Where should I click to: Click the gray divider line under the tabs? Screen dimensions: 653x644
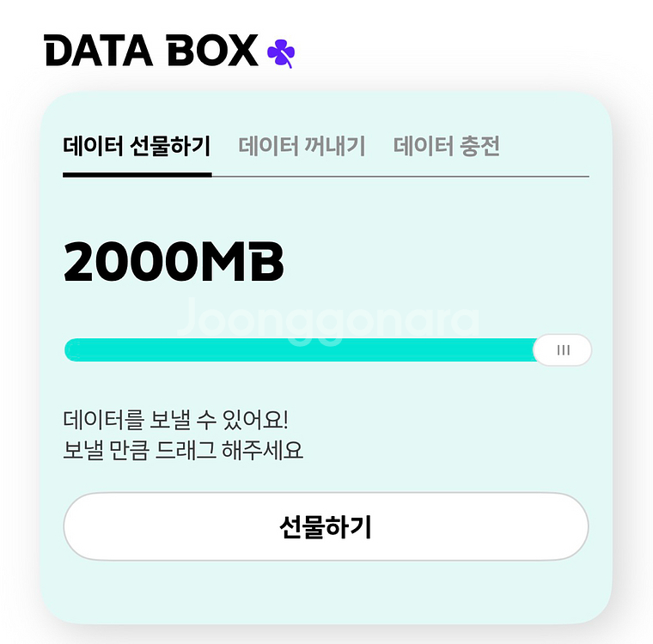click(400, 176)
